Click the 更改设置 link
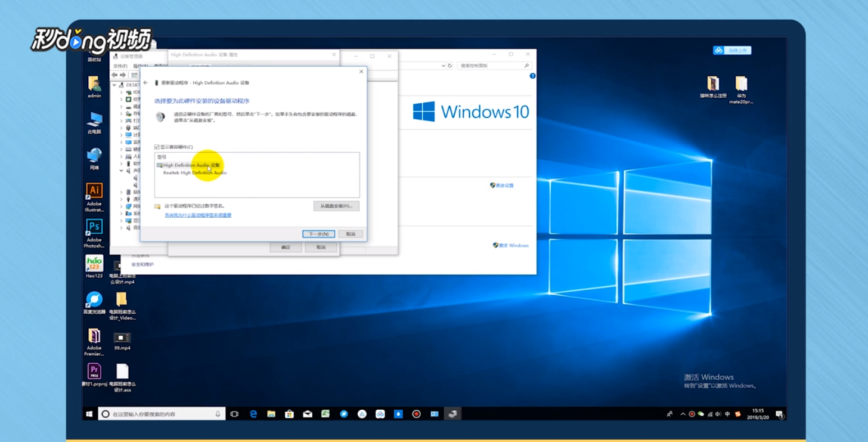This screenshot has width=868, height=442. (x=501, y=186)
